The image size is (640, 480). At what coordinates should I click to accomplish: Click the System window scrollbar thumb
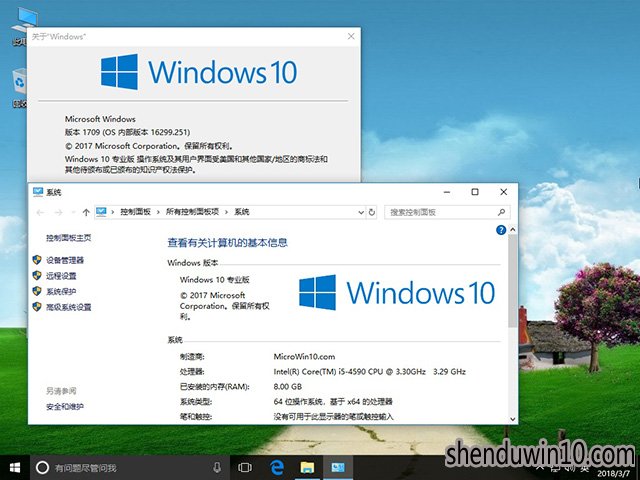click(513, 281)
